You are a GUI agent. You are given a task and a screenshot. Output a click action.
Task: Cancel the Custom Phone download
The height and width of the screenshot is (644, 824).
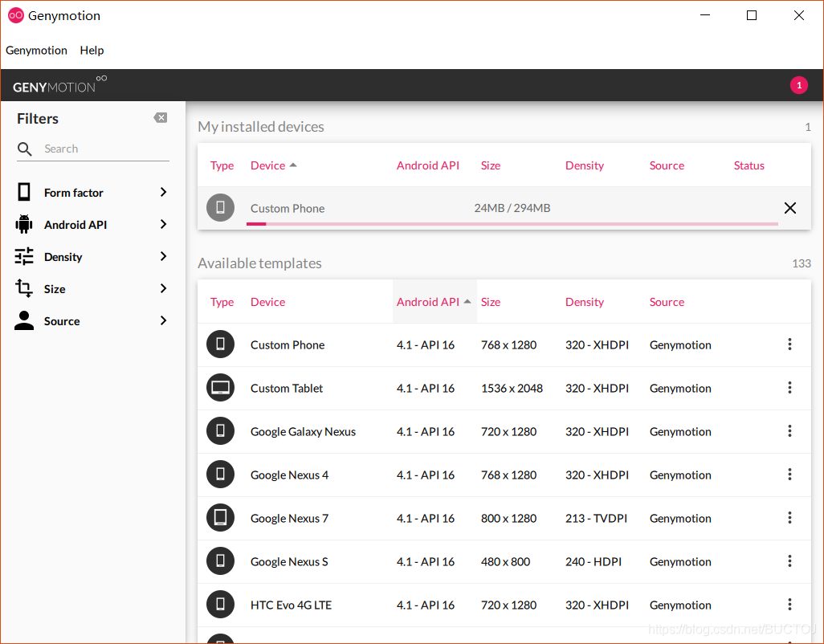click(789, 208)
